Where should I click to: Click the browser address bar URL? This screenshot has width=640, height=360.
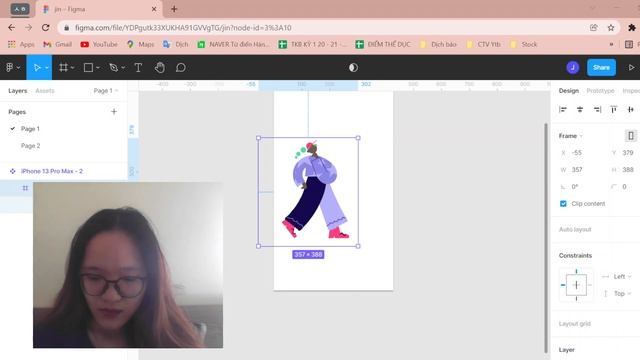tap(183, 28)
